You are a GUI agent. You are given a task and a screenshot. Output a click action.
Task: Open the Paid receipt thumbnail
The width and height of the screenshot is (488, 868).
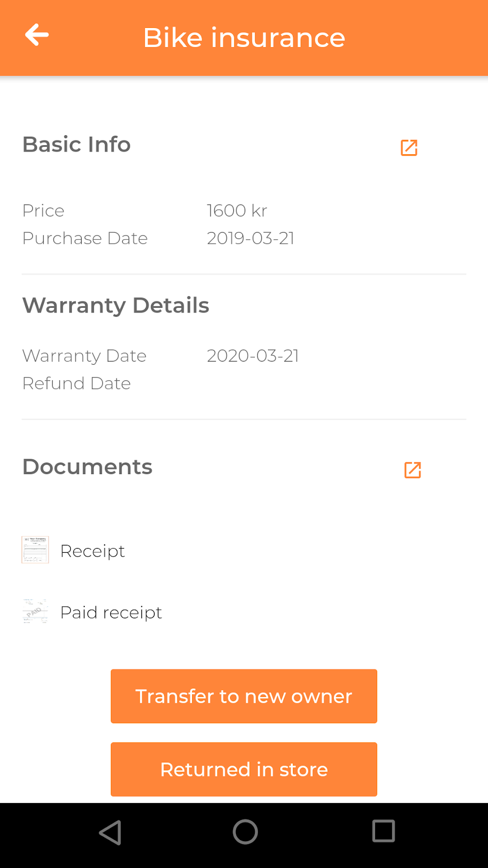(x=35, y=611)
